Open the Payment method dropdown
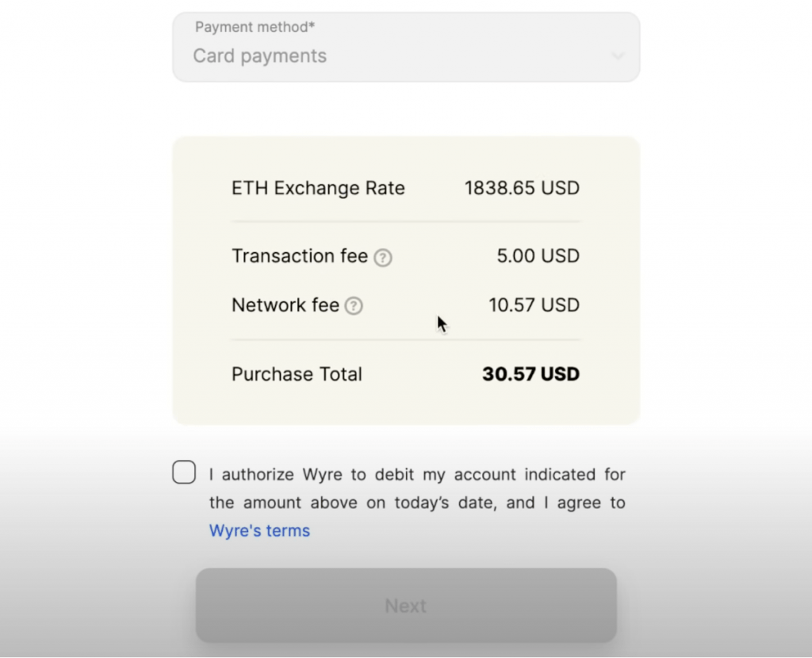 tap(406, 47)
